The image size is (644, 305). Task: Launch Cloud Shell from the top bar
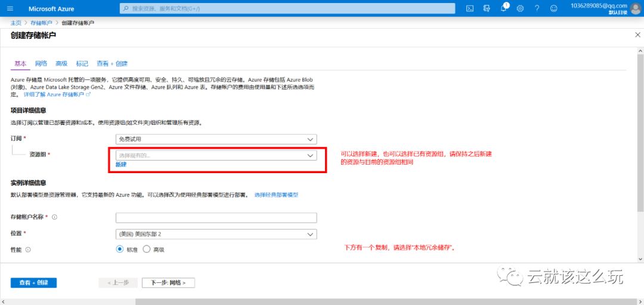point(470,8)
